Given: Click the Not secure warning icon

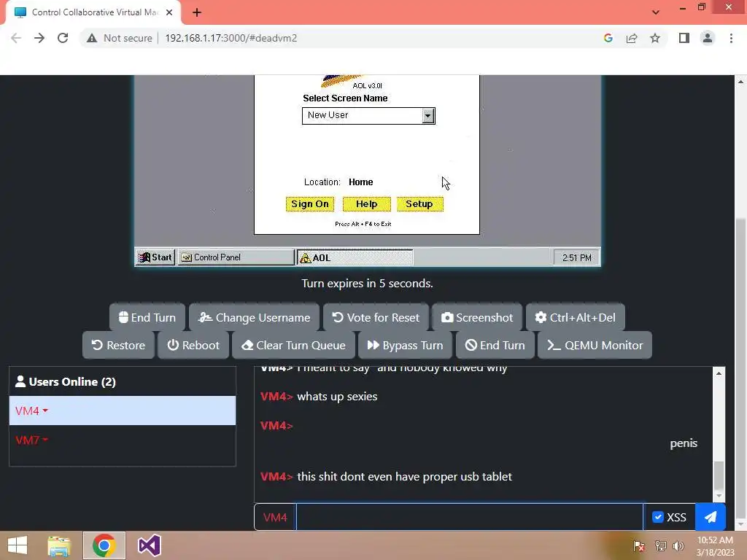Looking at the screenshot, I should pyautogui.click(x=92, y=38).
